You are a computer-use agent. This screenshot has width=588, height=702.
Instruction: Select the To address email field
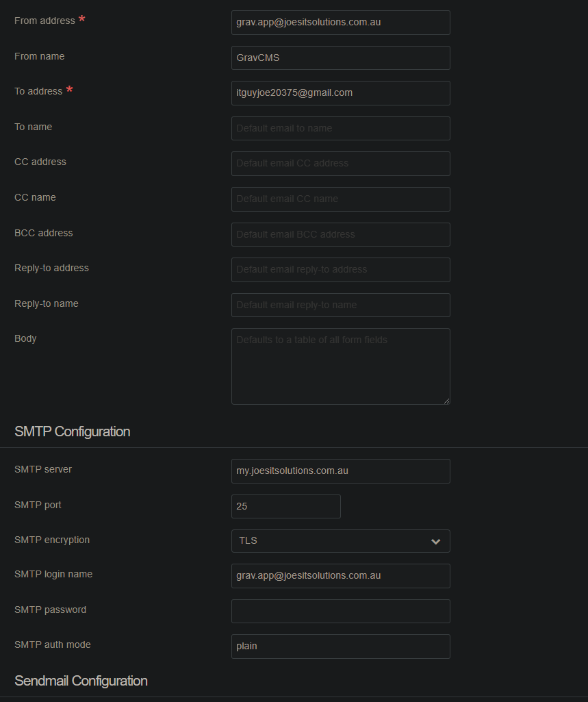coord(340,93)
